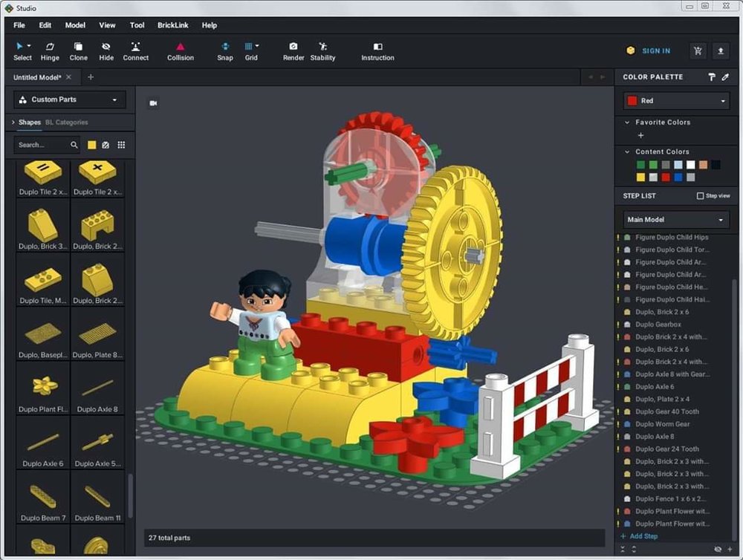The height and width of the screenshot is (560, 743).
Task: Open the Instruction maker
Action: (x=377, y=52)
